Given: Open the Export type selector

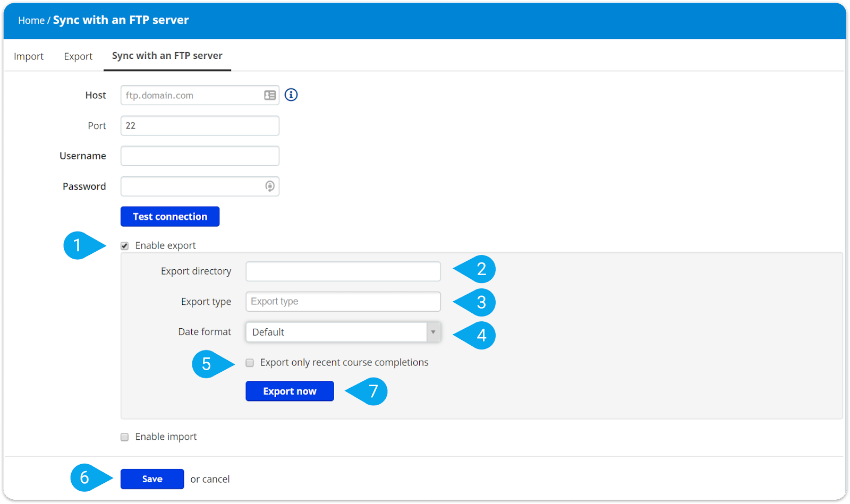Looking at the screenshot, I should pos(343,302).
